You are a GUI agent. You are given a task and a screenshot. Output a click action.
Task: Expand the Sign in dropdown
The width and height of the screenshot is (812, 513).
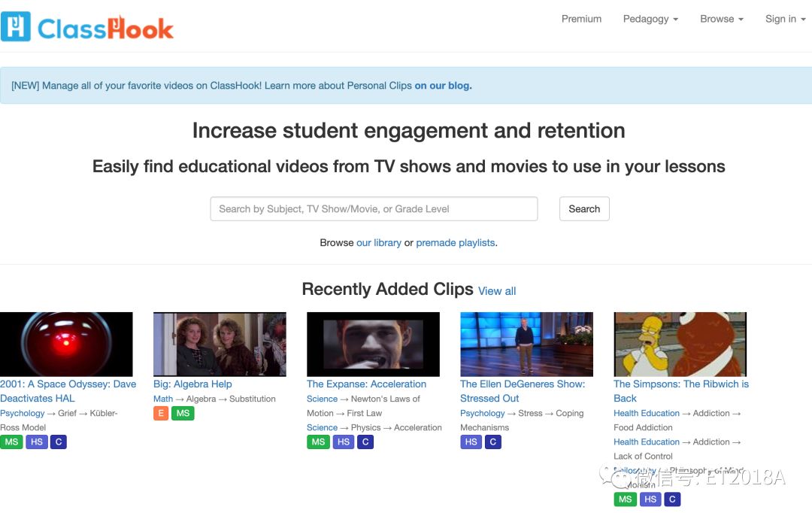[785, 19]
